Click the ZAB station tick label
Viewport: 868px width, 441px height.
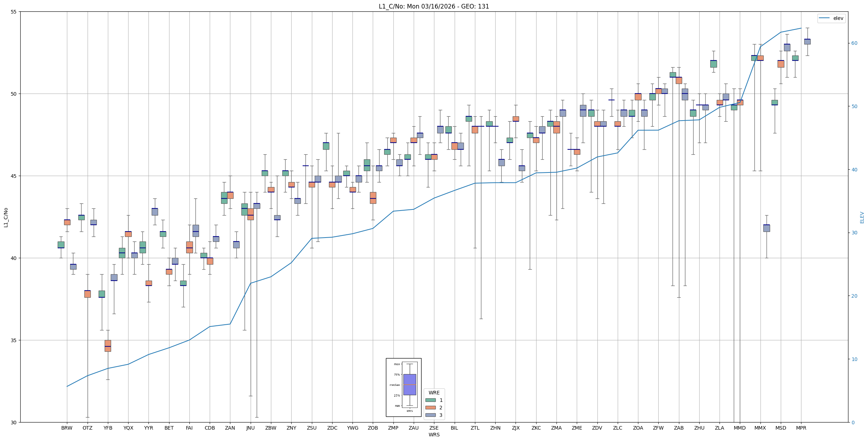click(x=679, y=428)
